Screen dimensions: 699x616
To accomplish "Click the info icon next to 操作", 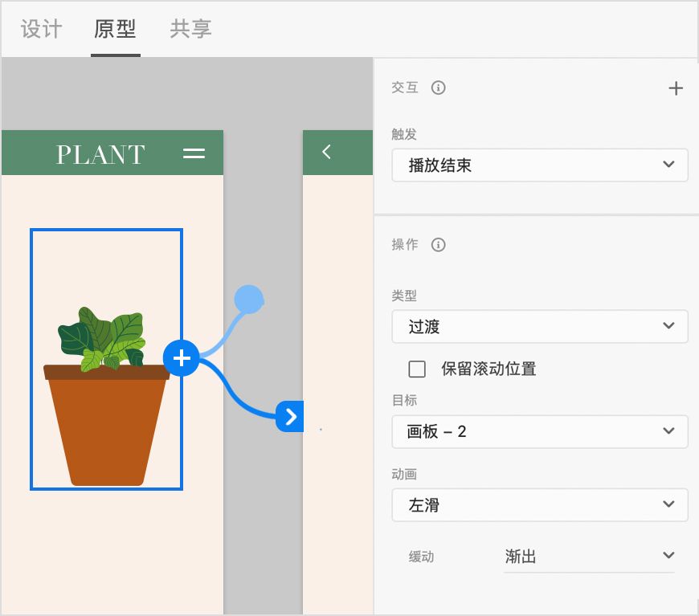I will coord(438,245).
